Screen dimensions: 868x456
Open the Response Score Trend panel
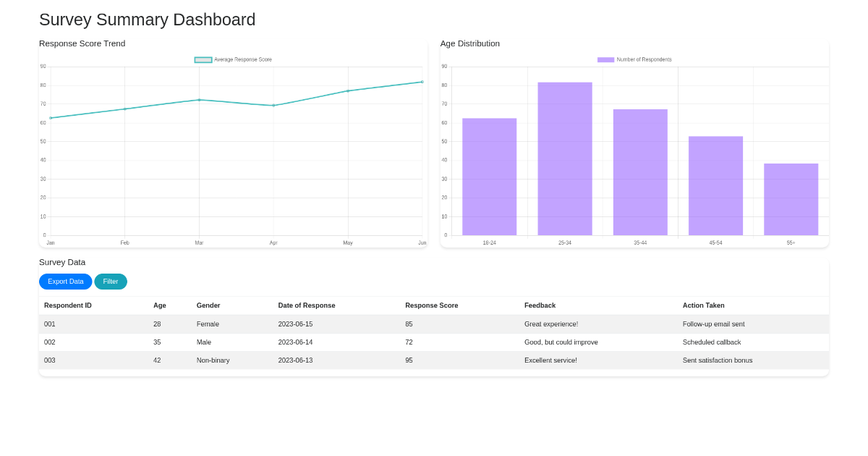click(82, 43)
